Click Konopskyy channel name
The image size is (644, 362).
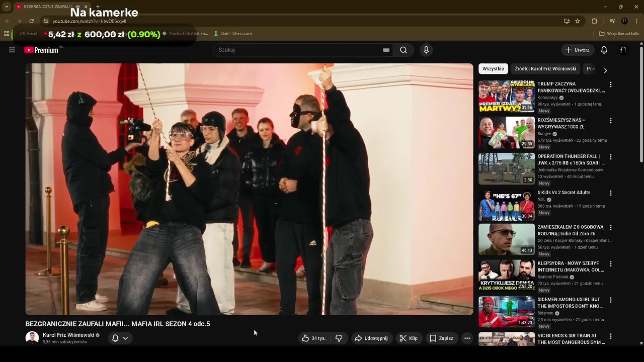point(547,98)
